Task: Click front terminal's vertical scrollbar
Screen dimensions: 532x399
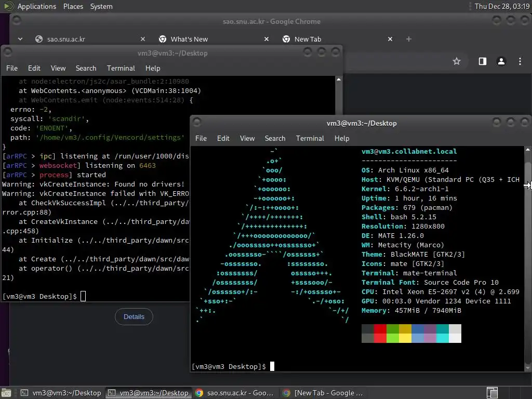Action: click(528, 258)
